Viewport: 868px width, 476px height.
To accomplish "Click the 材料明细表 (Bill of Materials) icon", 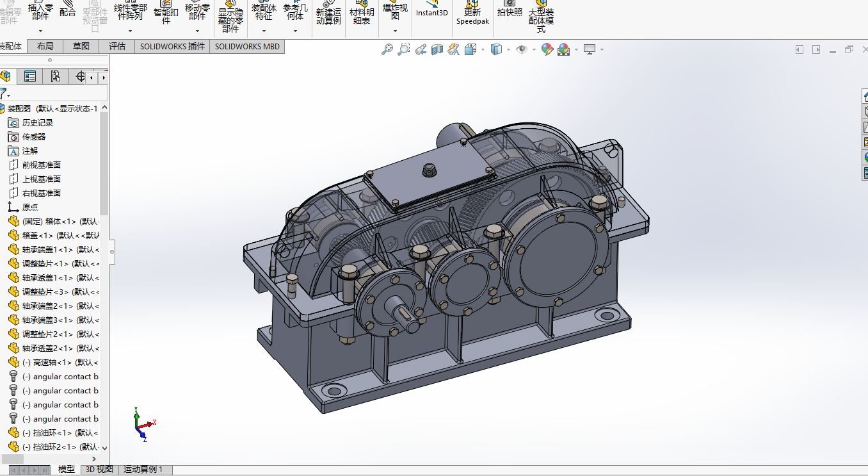I will pos(361,14).
